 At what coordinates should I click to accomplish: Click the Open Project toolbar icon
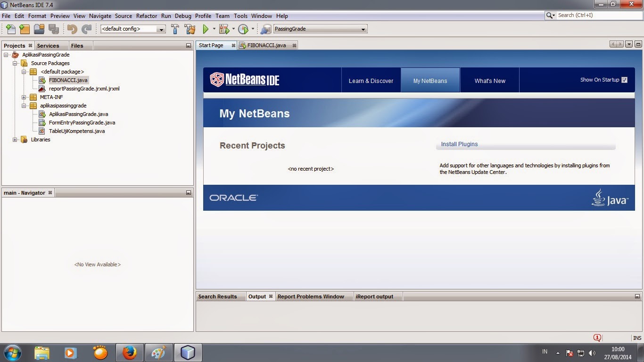(39, 29)
